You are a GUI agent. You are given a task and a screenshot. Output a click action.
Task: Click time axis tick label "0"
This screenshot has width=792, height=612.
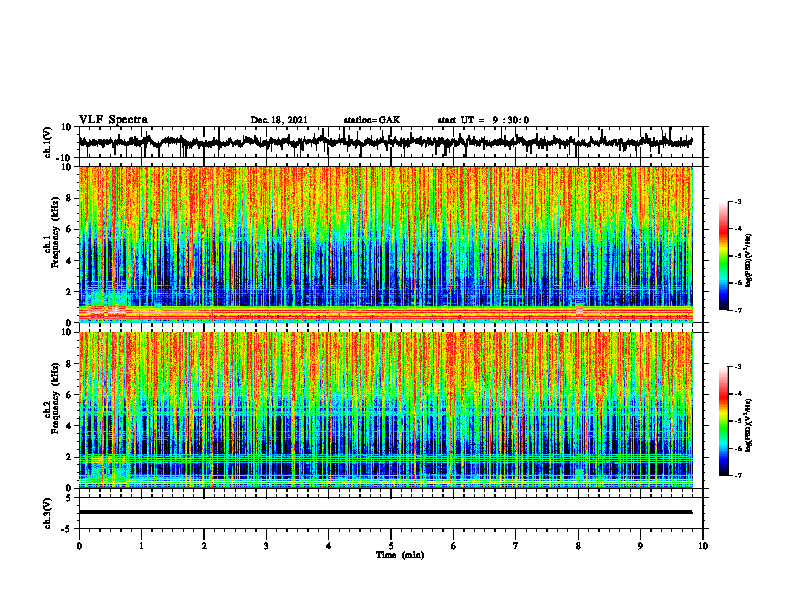pyautogui.click(x=79, y=546)
